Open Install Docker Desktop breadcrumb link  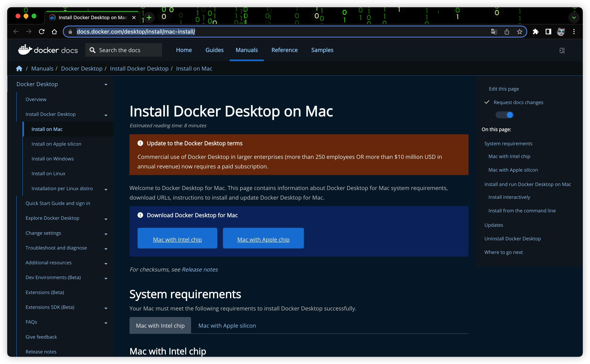139,69
